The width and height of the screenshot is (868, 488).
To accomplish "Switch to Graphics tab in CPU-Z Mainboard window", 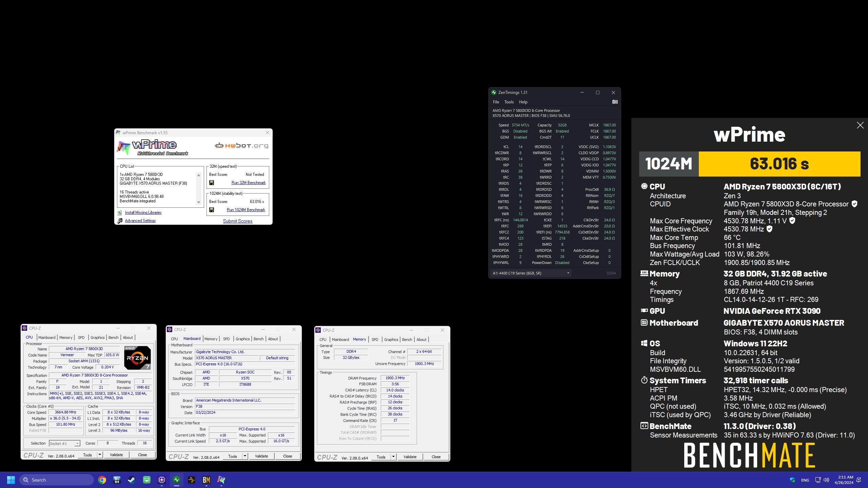I will (x=242, y=339).
